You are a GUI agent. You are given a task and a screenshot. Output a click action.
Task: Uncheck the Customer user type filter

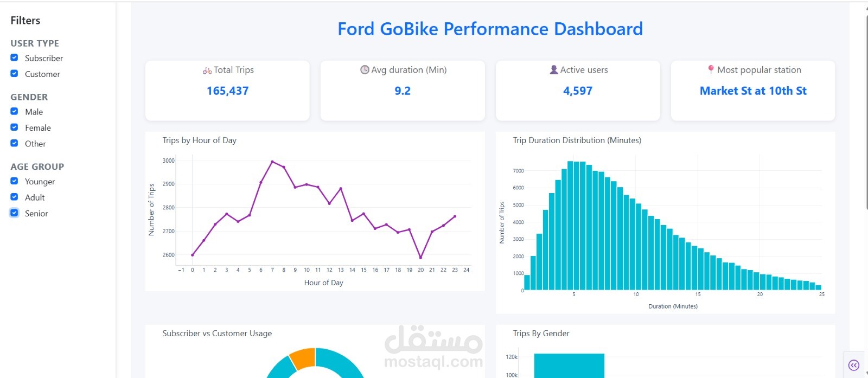(x=14, y=73)
